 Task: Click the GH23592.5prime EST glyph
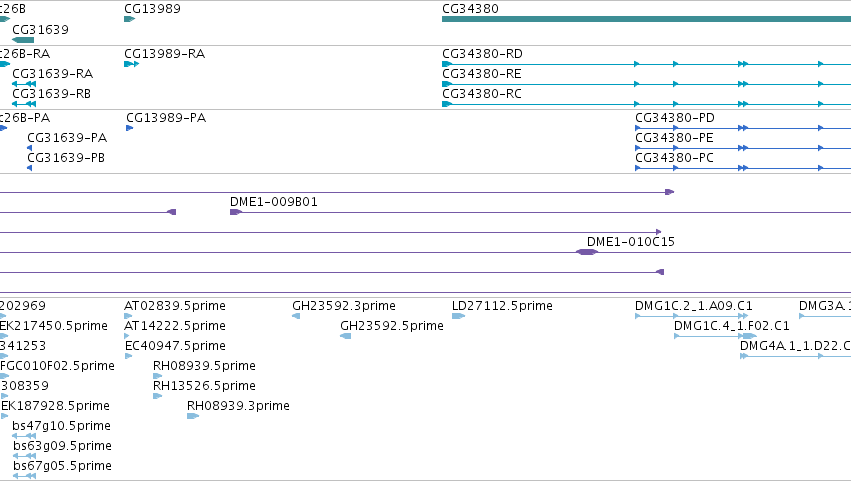(x=345, y=336)
